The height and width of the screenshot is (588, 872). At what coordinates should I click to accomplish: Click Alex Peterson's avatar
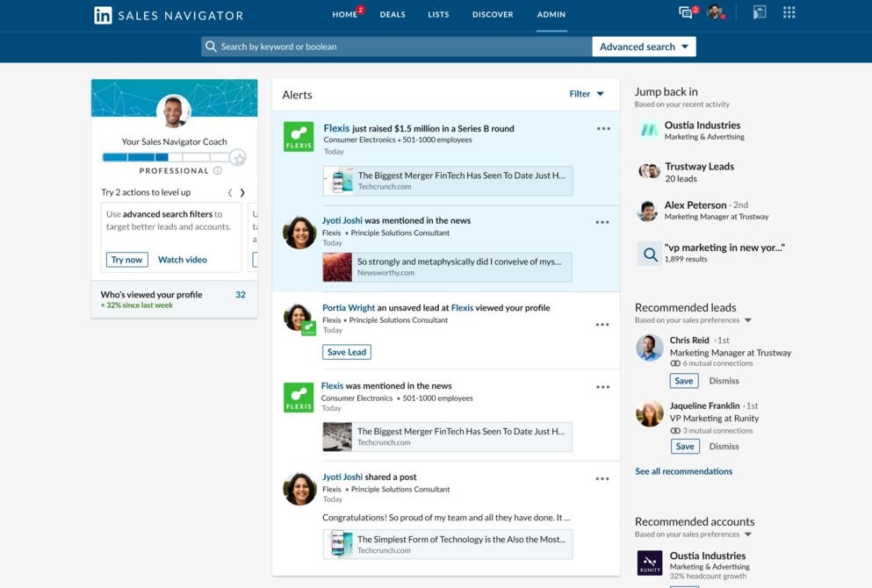pos(648,211)
